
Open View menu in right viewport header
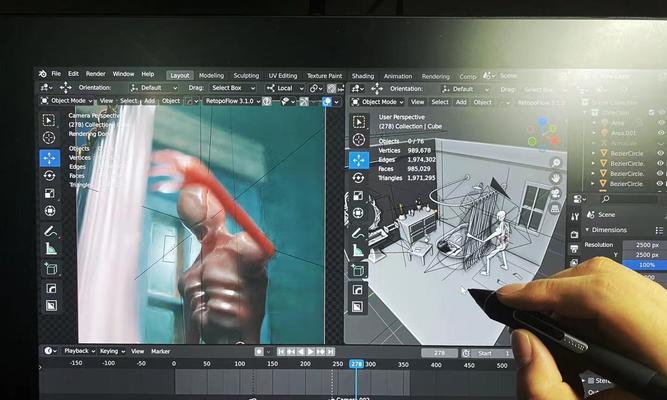tap(417, 102)
